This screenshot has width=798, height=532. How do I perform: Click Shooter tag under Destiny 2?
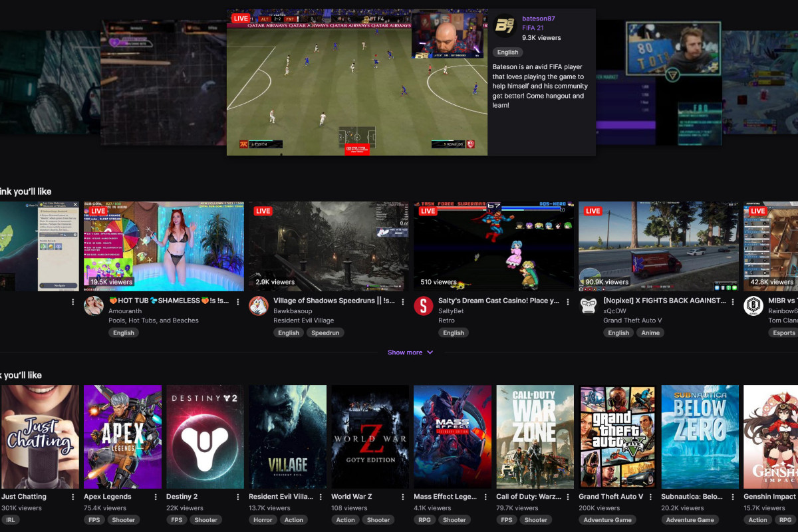205,520
